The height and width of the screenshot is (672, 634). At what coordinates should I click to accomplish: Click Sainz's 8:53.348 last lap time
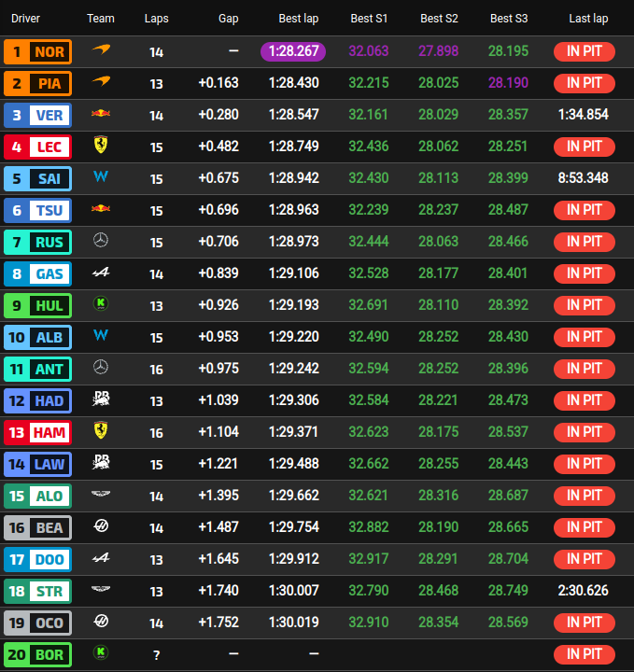click(x=583, y=178)
